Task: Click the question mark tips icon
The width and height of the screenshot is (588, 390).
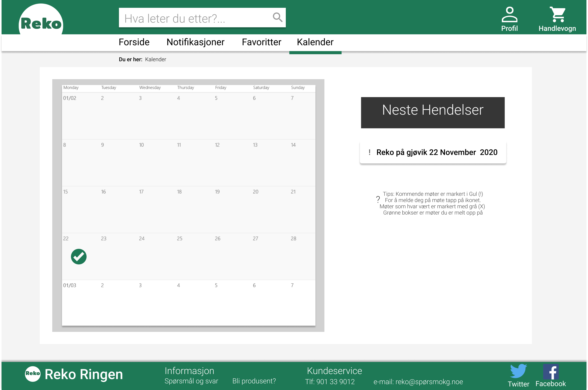Action: click(x=378, y=199)
